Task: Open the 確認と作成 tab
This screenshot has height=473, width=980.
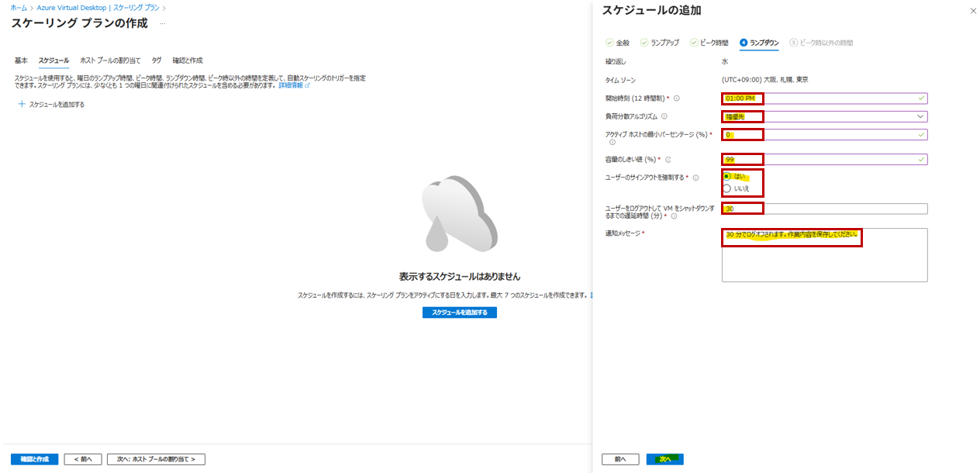Action: pyautogui.click(x=187, y=60)
